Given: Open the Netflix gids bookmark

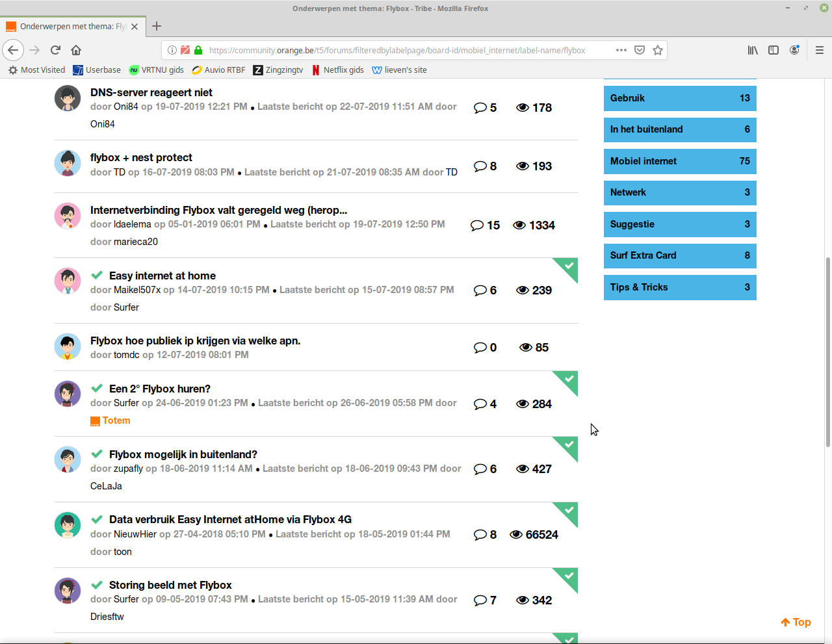Looking at the screenshot, I should point(337,70).
